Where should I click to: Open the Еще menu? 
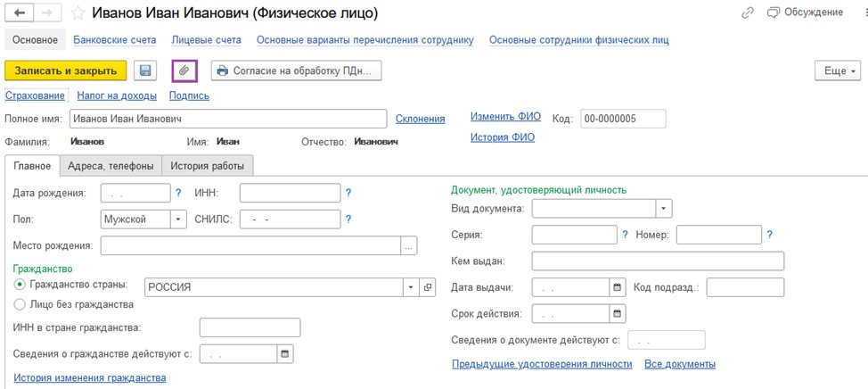(839, 70)
